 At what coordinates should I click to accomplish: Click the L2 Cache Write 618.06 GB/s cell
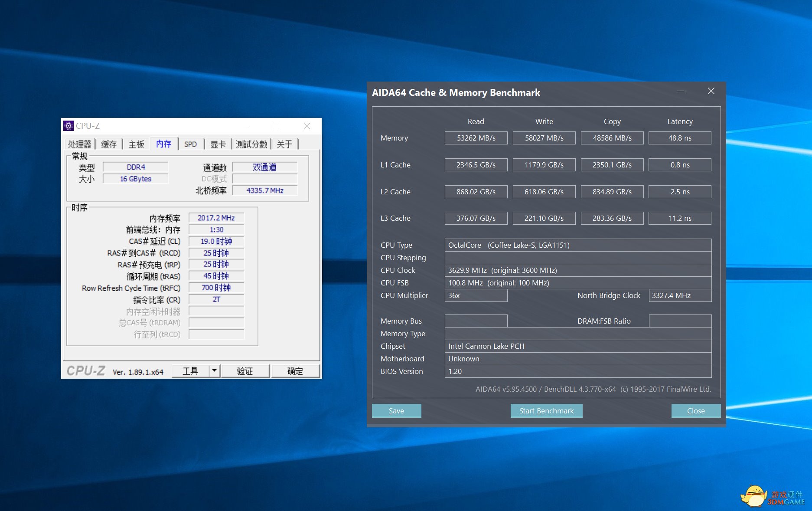(x=544, y=192)
